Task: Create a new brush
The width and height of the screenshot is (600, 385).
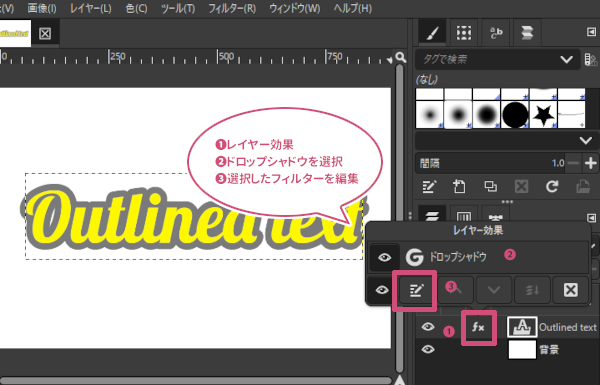Action: click(459, 187)
